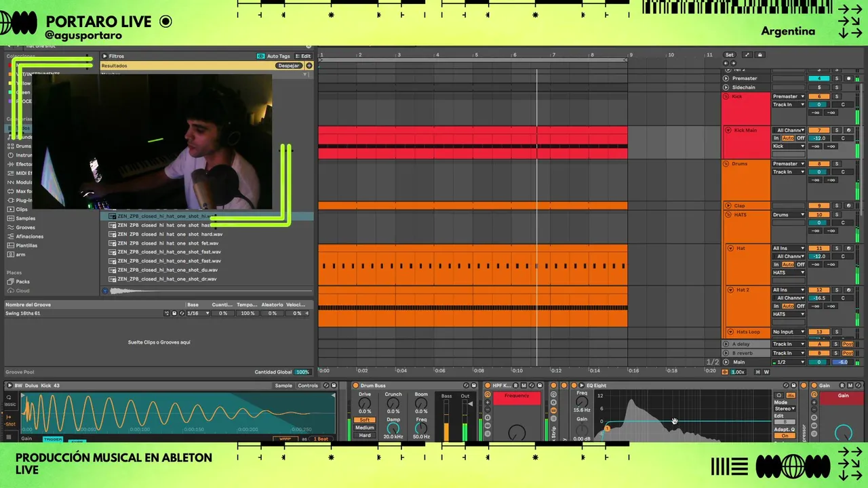Click the Hat 2 volume field -16.5
Viewport: 868px width, 488px height.
tap(819, 298)
